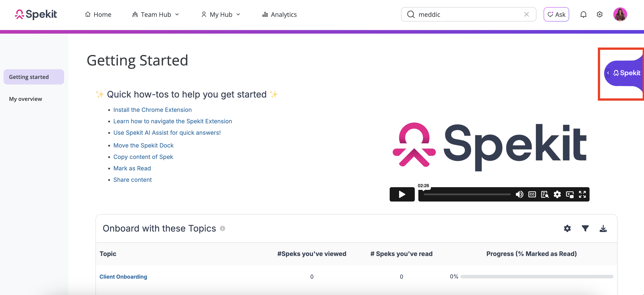Click Progress (% Marked as Read) header
644x295 pixels.
tap(532, 254)
